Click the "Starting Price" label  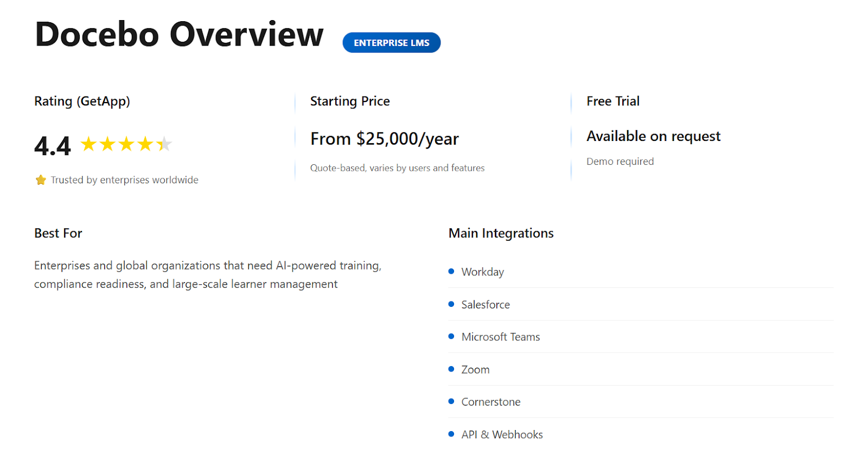click(350, 101)
